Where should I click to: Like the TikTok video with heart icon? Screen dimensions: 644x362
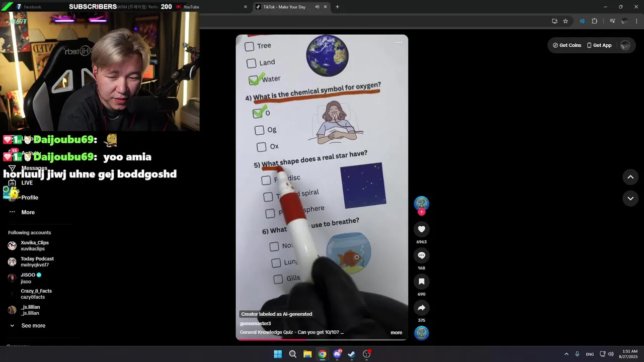click(422, 229)
